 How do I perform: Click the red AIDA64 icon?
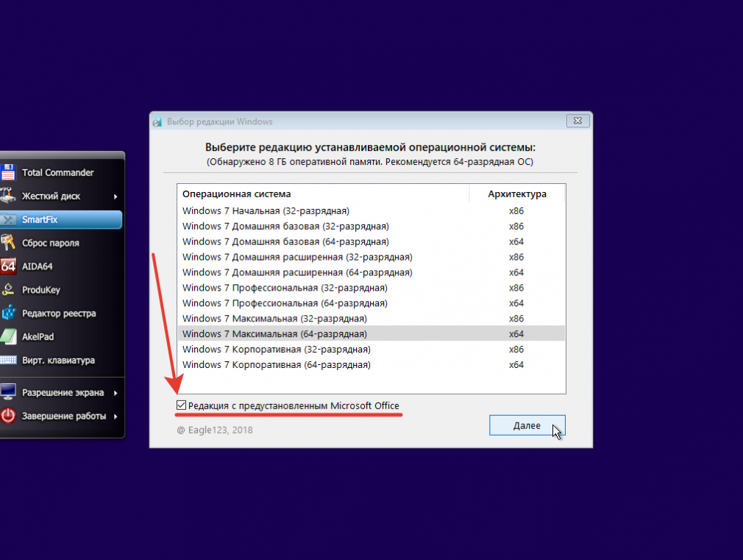(x=8, y=266)
